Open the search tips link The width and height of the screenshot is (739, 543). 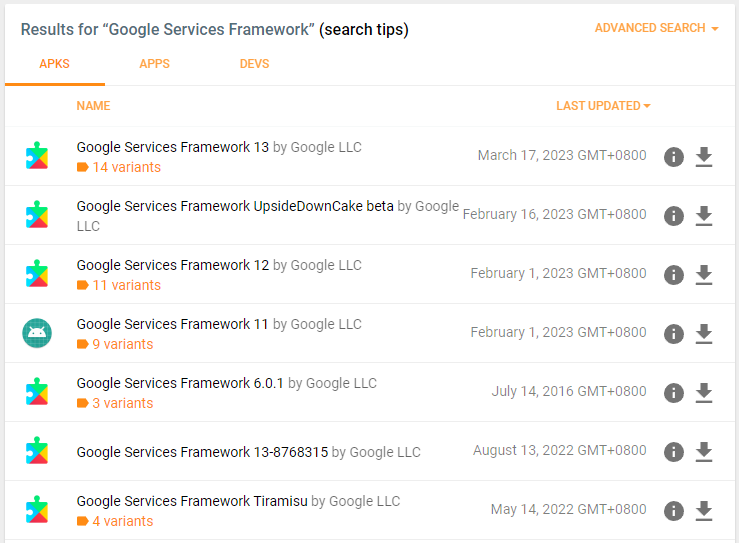pyautogui.click(x=364, y=30)
